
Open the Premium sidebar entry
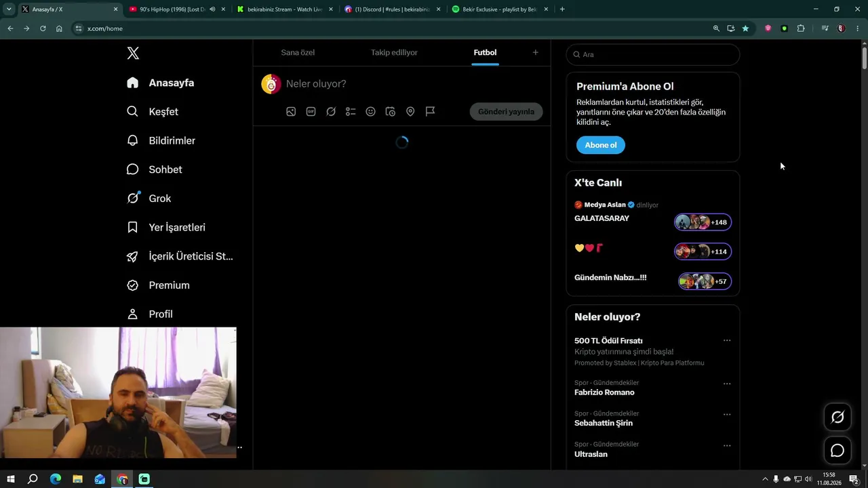pos(158,285)
